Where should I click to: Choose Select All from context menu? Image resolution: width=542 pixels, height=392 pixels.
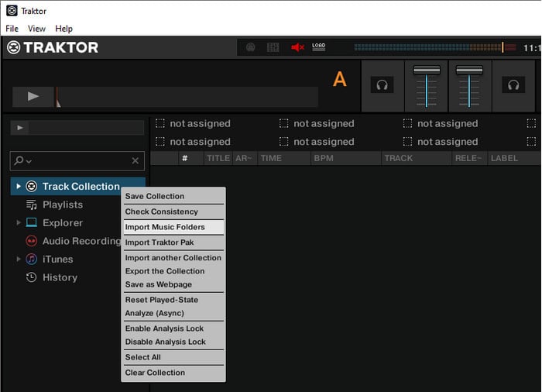[173, 357]
